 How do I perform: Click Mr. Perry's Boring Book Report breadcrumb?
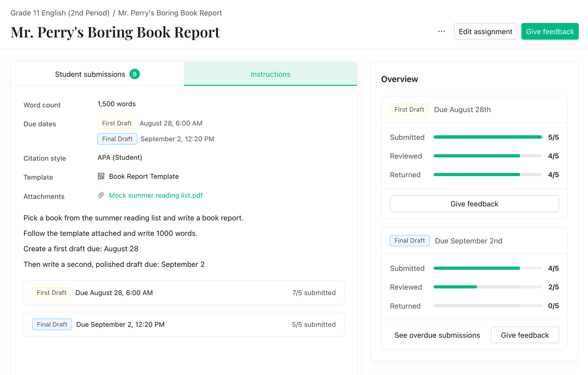(170, 13)
